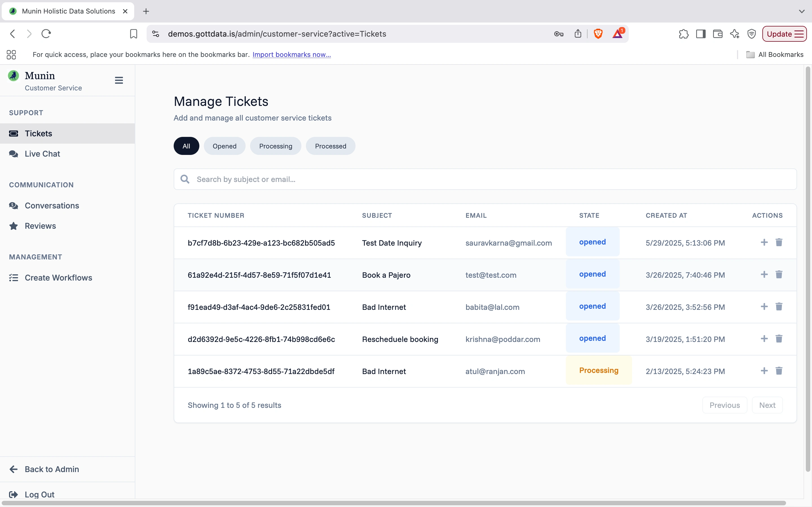Click the Brave Shield icon in the toolbar
The image size is (812, 507).
pyautogui.click(x=598, y=34)
